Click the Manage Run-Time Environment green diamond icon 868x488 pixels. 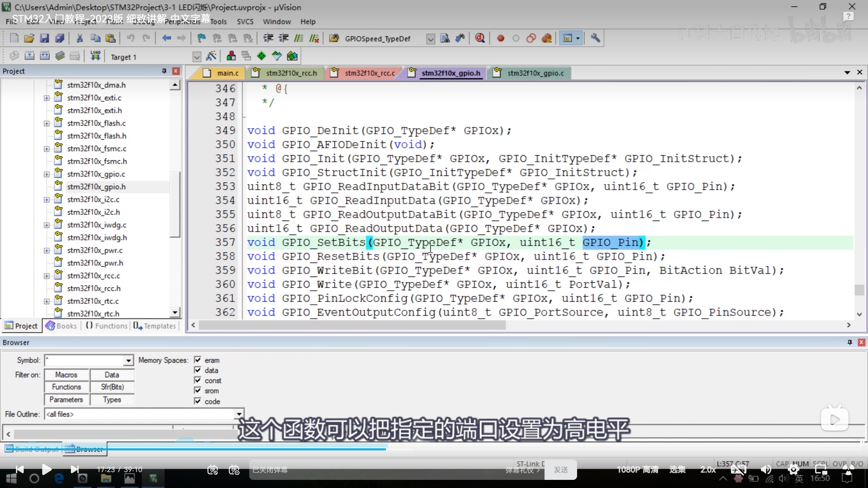pos(261,56)
